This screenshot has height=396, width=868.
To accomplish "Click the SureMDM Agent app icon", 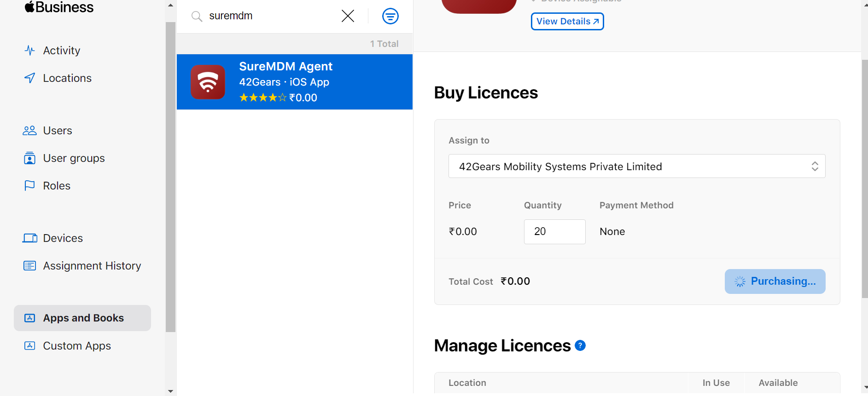I will [x=208, y=82].
